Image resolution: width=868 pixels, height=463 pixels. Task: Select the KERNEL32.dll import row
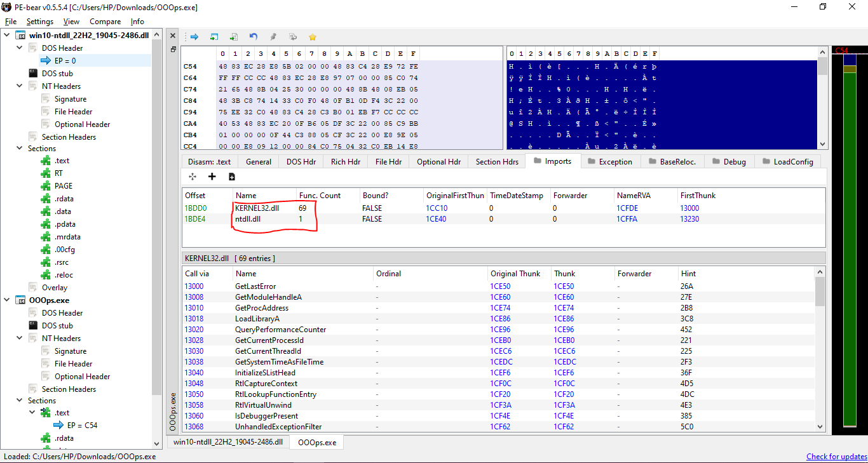click(x=503, y=208)
